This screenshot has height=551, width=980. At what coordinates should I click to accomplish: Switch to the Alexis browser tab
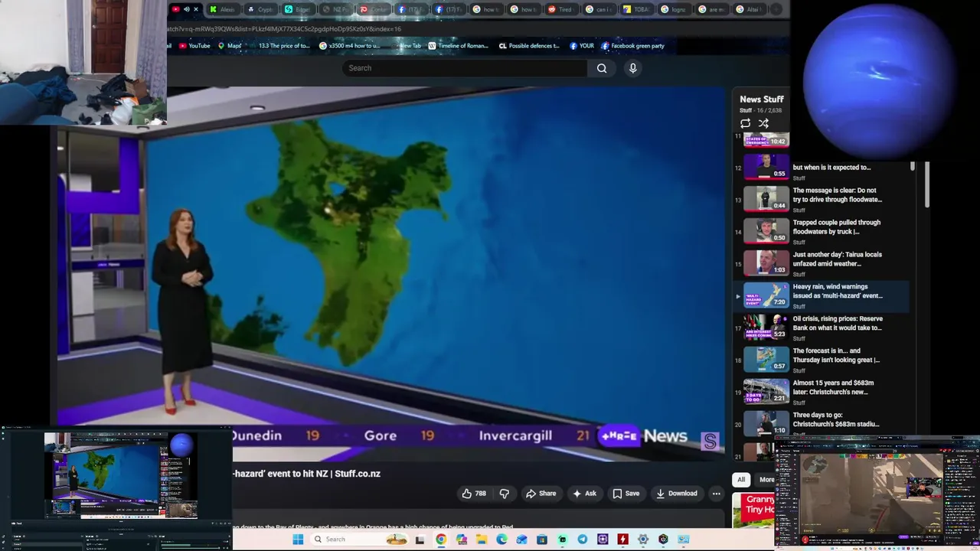223,9
